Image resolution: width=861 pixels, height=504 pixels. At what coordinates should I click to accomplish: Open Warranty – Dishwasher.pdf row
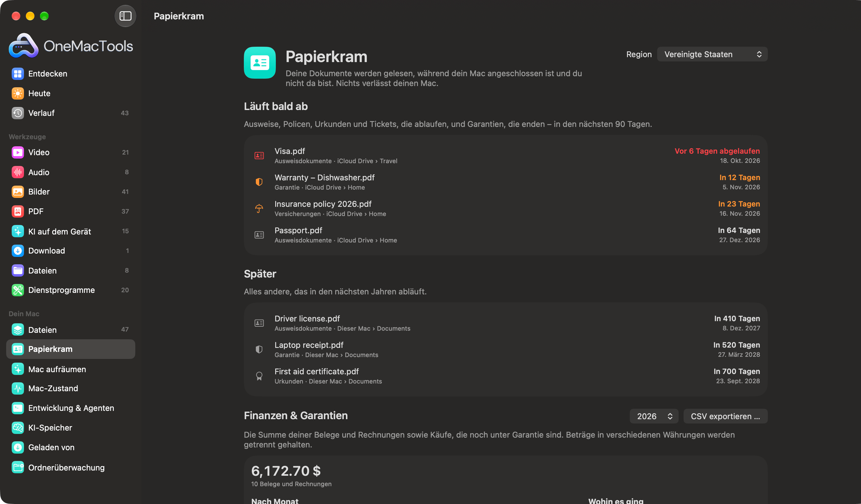506,182
